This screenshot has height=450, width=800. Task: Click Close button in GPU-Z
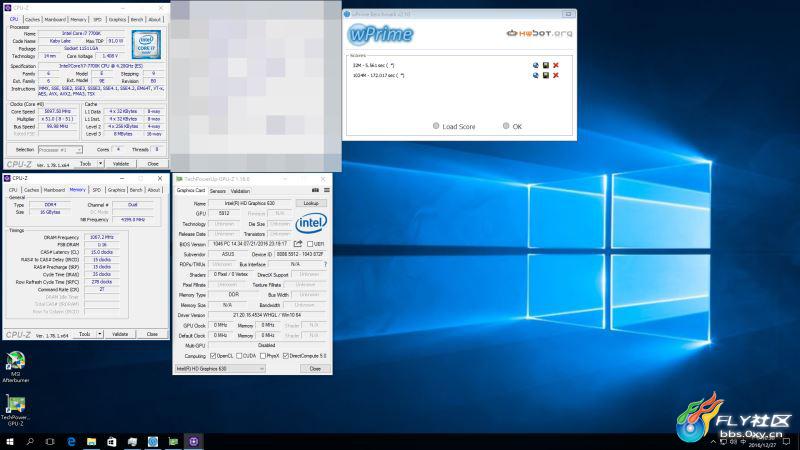point(315,368)
